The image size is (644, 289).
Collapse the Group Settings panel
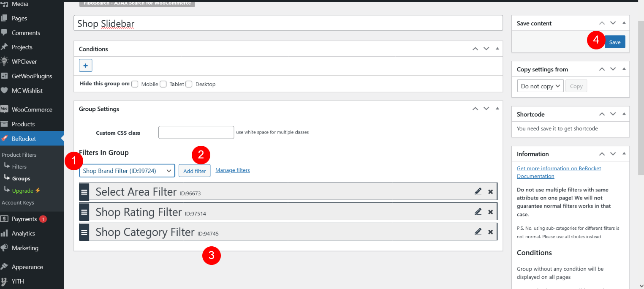(497, 109)
